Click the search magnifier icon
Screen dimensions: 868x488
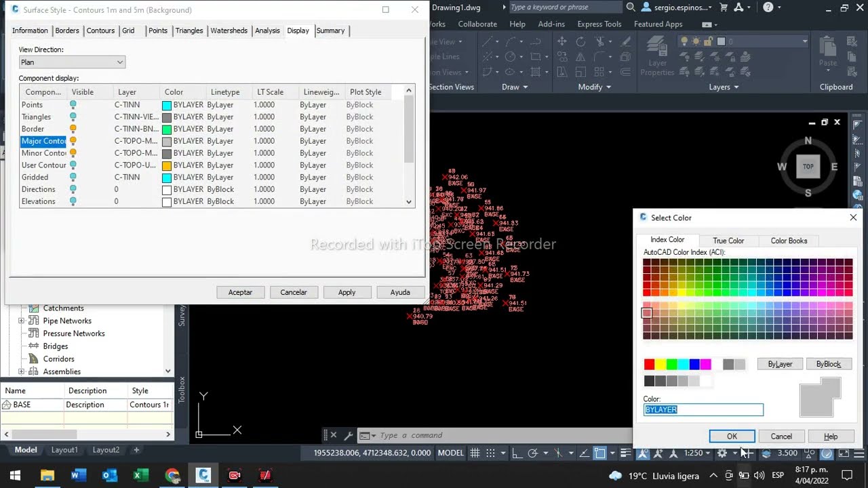[x=631, y=7]
